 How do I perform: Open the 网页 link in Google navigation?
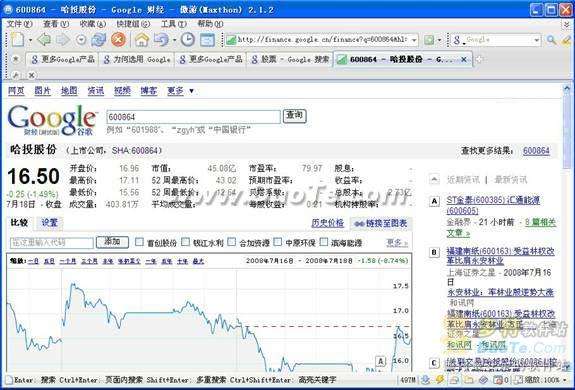tap(16, 91)
